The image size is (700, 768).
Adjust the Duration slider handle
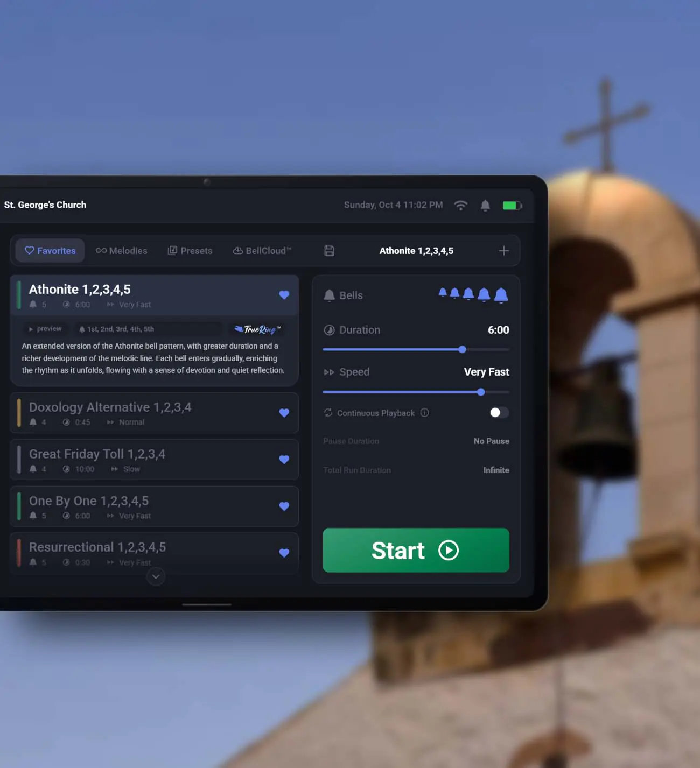point(462,349)
